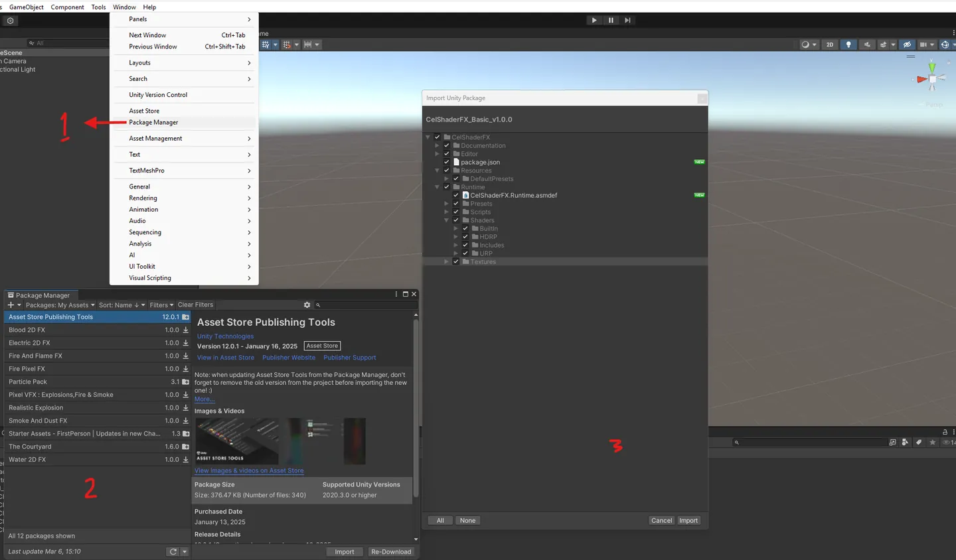Click the draw mode shading sphere icon
The height and width of the screenshot is (560, 956).
tap(805, 44)
